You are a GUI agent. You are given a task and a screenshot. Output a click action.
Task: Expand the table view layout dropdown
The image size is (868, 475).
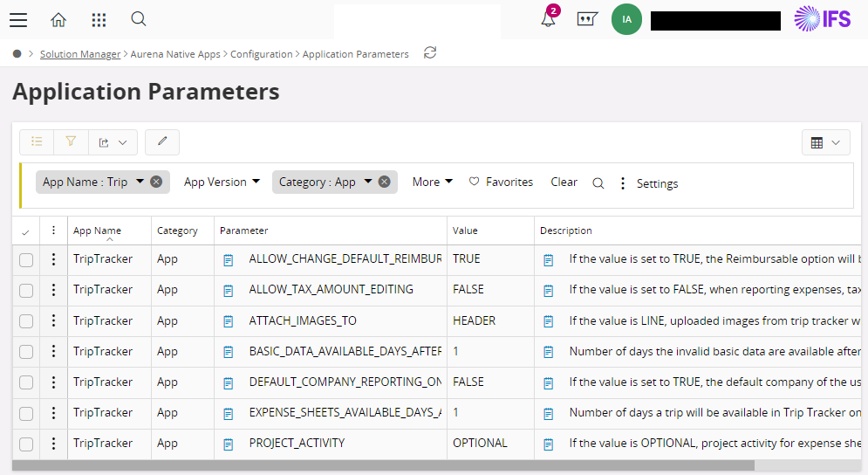(x=825, y=142)
